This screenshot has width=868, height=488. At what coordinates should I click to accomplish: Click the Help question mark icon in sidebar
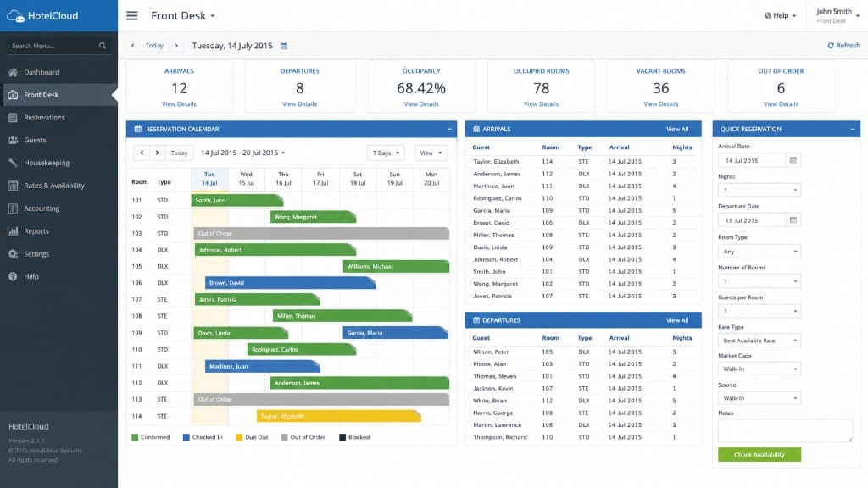click(14, 277)
